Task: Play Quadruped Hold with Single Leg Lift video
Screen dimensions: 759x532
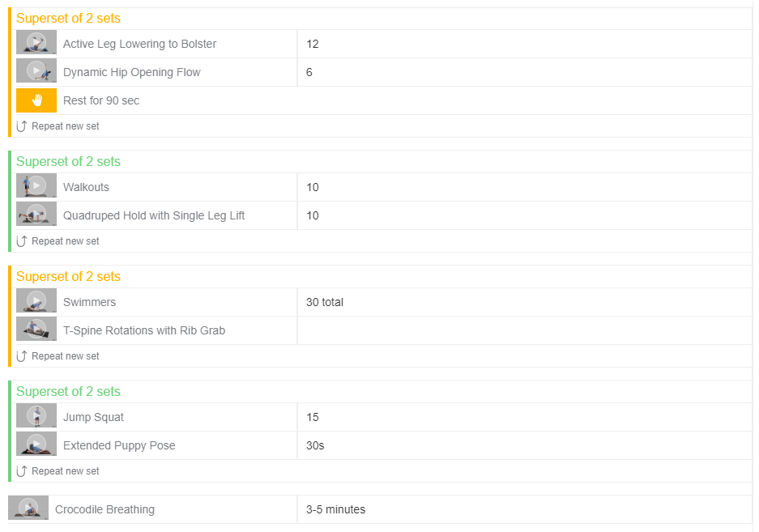Action: [36, 215]
